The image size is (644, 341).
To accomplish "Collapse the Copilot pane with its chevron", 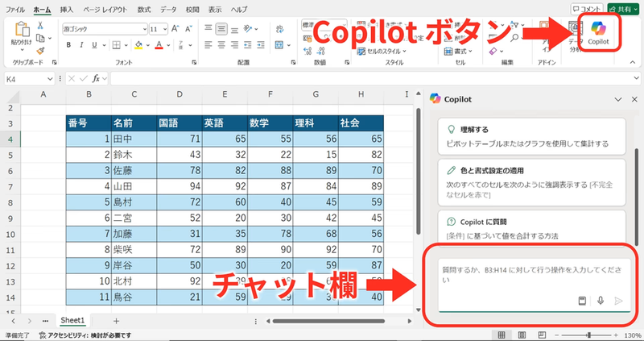I will pyautogui.click(x=617, y=99).
